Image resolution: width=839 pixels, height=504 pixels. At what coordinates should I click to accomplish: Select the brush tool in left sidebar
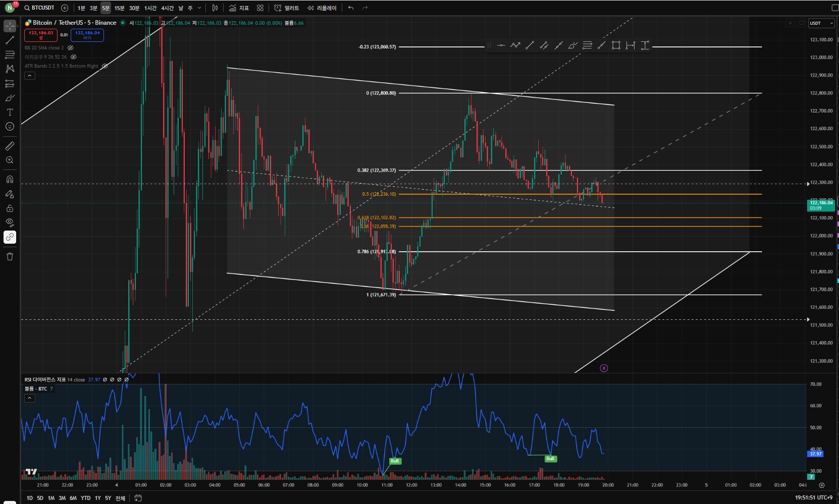(x=10, y=98)
